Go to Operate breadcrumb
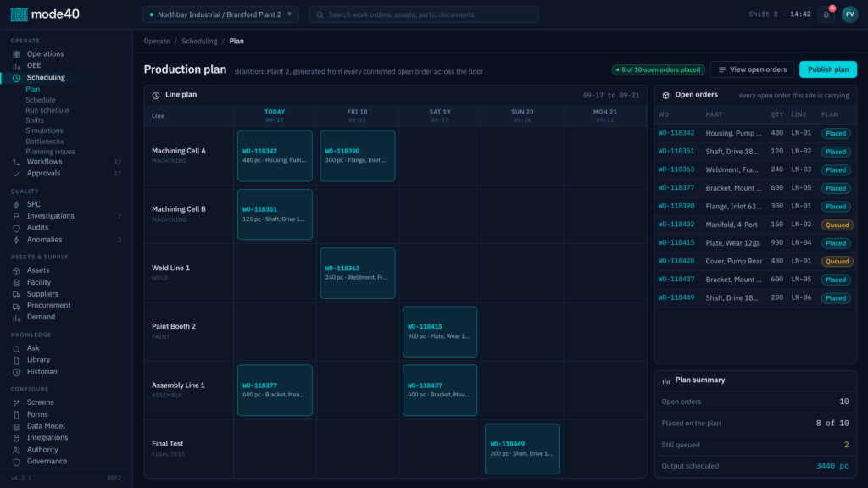Screen dimensions: 868x488 157,41
